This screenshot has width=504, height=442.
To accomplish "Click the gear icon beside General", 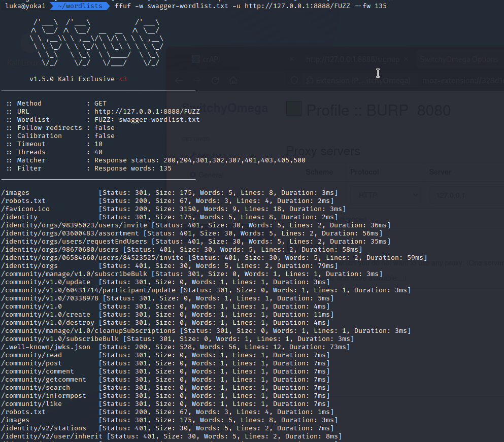I will pos(193,175).
